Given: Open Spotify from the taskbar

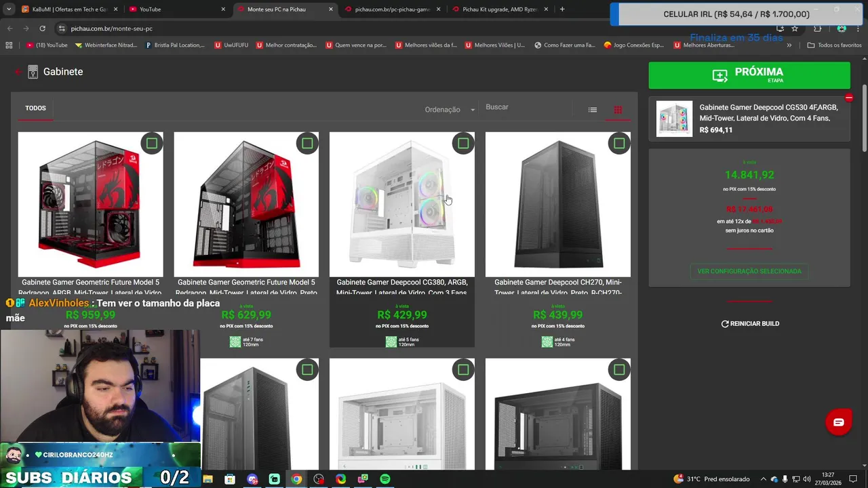Looking at the screenshot, I should point(385,479).
